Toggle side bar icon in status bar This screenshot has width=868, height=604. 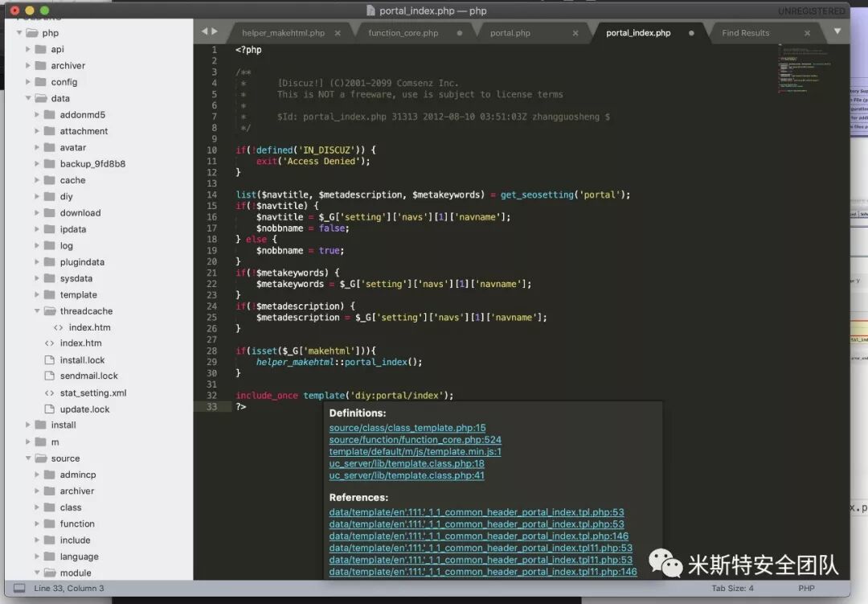[x=19, y=588]
